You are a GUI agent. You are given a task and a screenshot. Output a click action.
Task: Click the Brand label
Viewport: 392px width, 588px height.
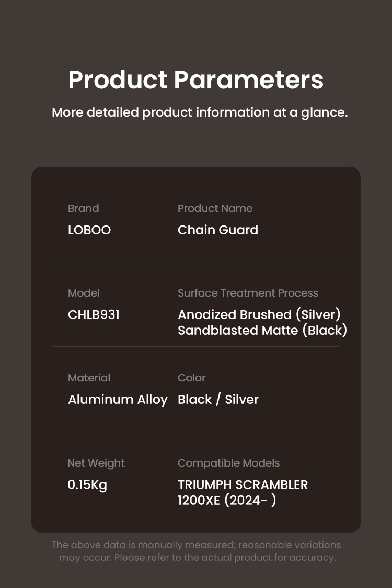83,208
